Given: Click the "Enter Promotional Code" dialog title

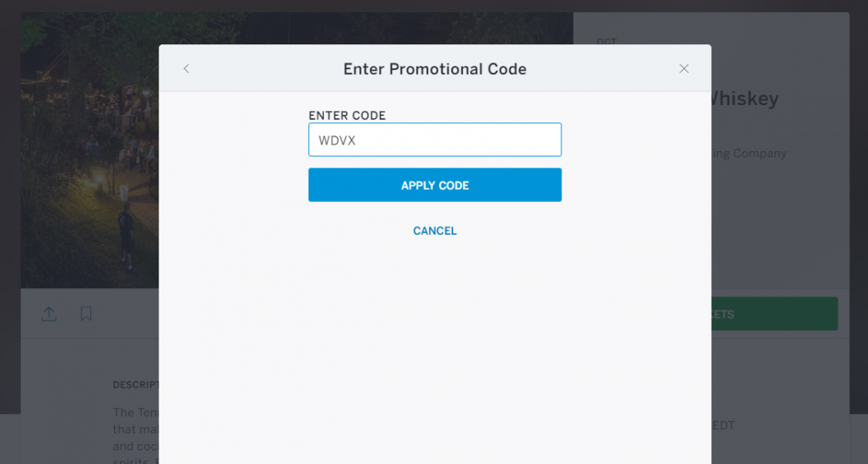Looking at the screenshot, I should [435, 69].
